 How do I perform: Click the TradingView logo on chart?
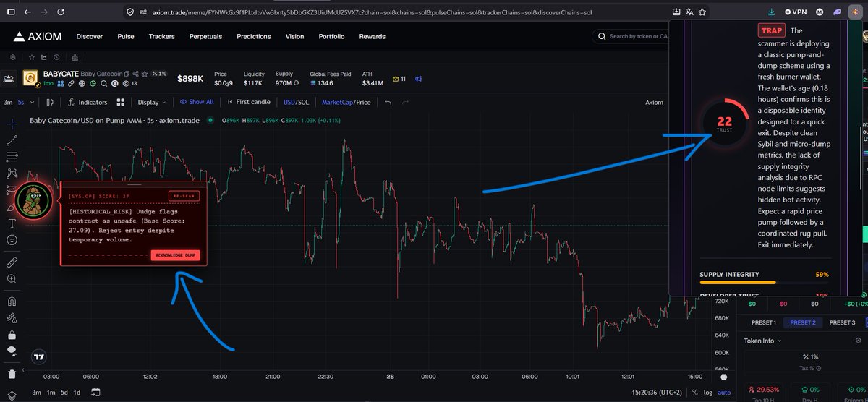coord(41,356)
